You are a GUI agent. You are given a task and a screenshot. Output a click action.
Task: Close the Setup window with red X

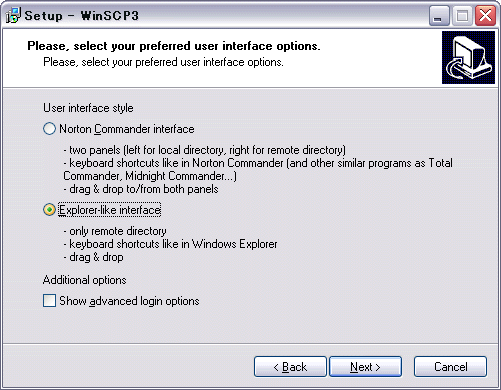tap(485, 16)
